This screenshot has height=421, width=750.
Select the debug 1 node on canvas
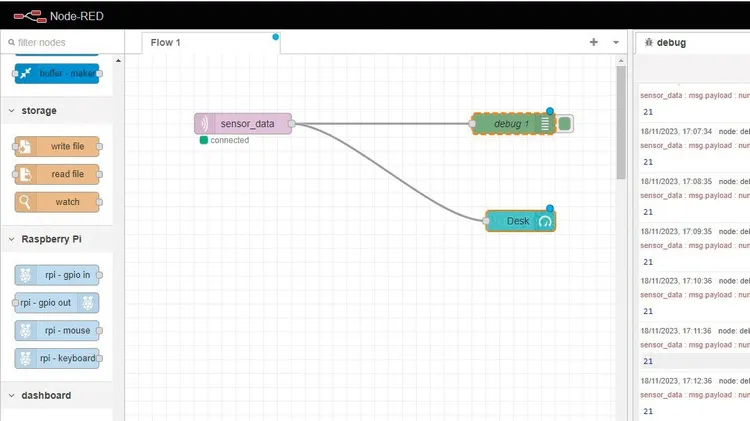[x=513, y=124]
